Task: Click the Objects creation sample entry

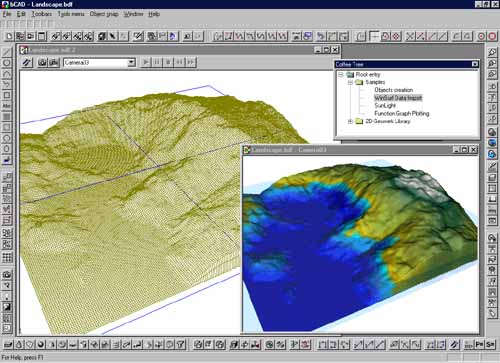Action: (393, 90)
